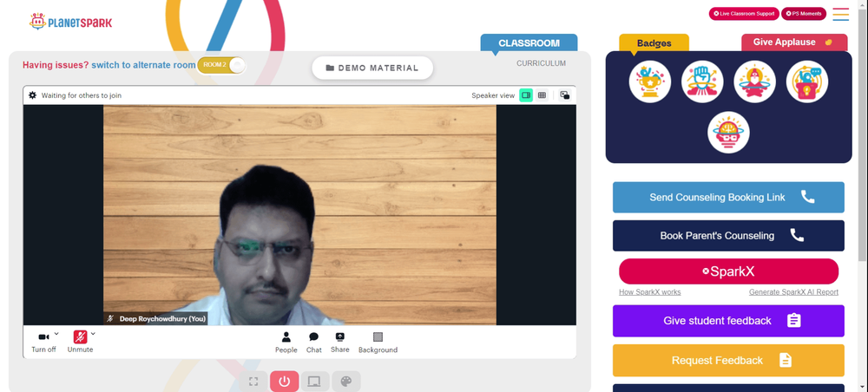The width and height of the screenshot is (868, 392).
Task: Click the 'Speaker view' label
Action: 493,95
